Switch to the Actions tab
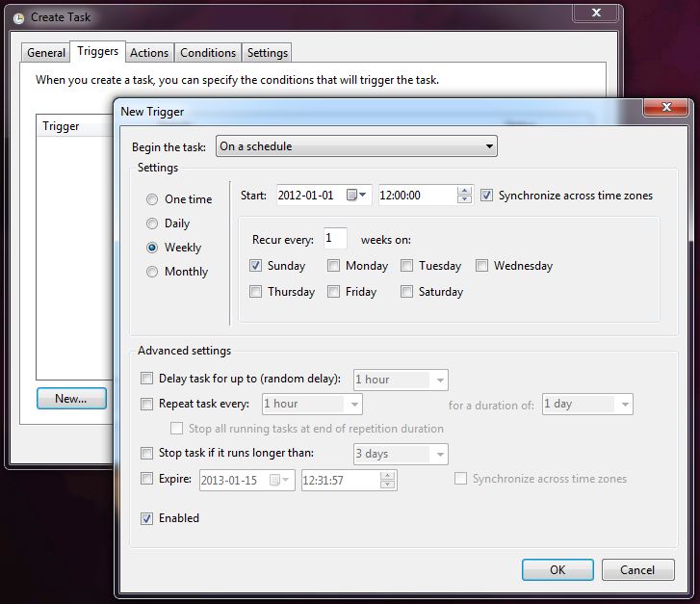Screen dimensions: 700x604 pyautogui.click(x=149, y=53)
